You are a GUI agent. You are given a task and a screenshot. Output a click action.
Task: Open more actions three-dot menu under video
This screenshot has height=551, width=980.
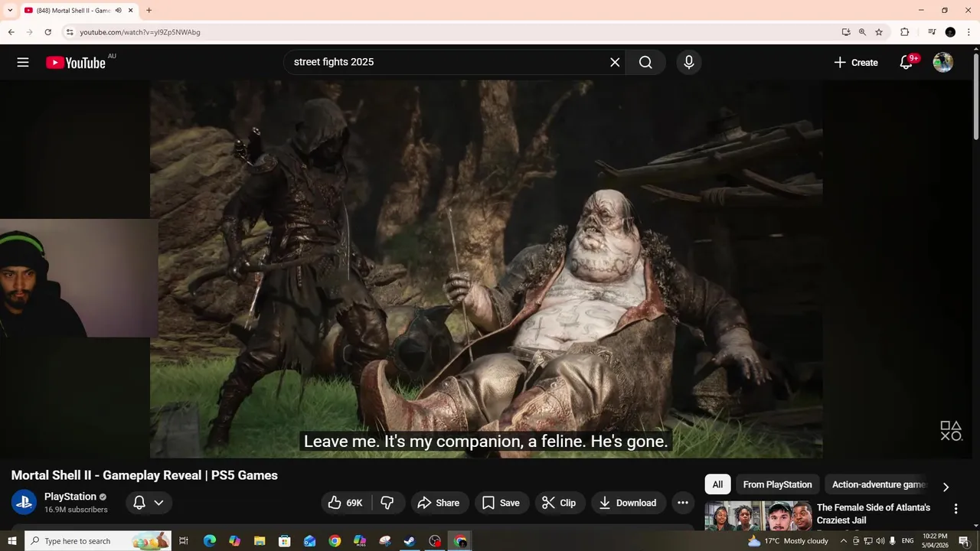(x=683, y=503)
